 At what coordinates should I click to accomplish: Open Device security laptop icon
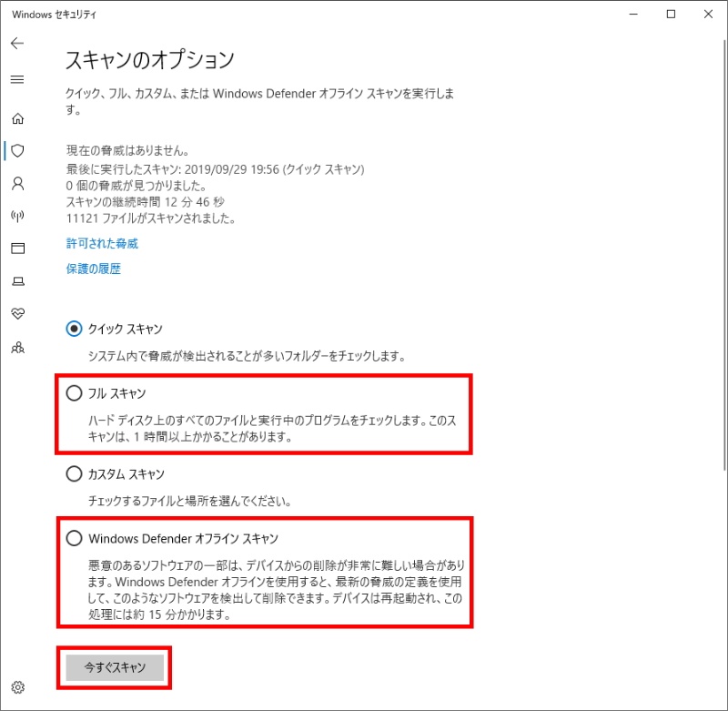(16, 281)
